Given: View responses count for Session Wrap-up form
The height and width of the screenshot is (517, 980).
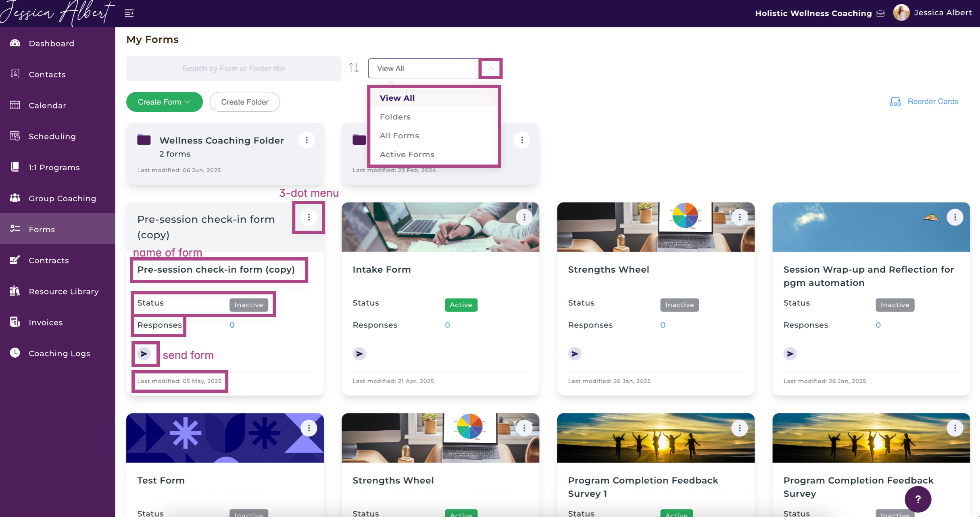Looking at the screenshot, I should pyautogui.click(x=878, y=325).
